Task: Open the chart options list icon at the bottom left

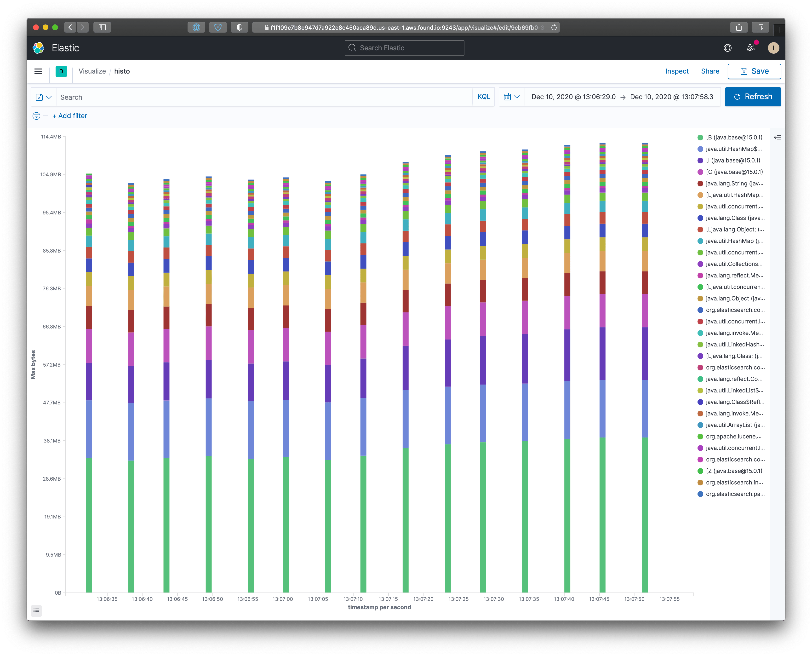Action: point(36,611)
